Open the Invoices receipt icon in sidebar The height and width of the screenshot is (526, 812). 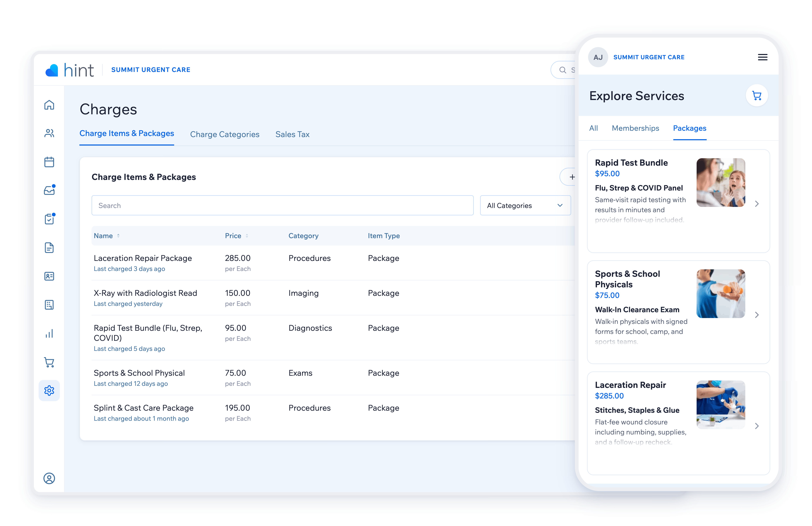pos(49,305)
